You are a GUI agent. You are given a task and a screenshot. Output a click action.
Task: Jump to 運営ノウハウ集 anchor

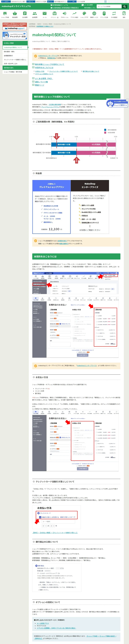click(41, 82)
